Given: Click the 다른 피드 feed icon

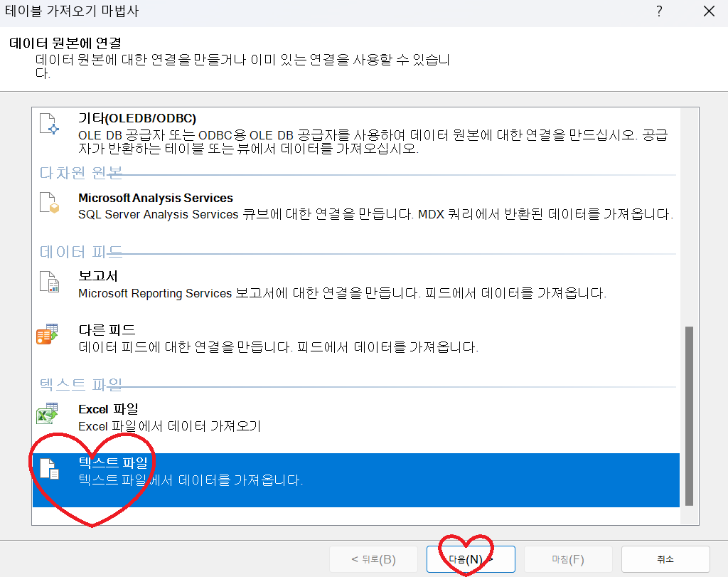Looking at the screenshot, I should pyautogui.click(x=47, y=334).
